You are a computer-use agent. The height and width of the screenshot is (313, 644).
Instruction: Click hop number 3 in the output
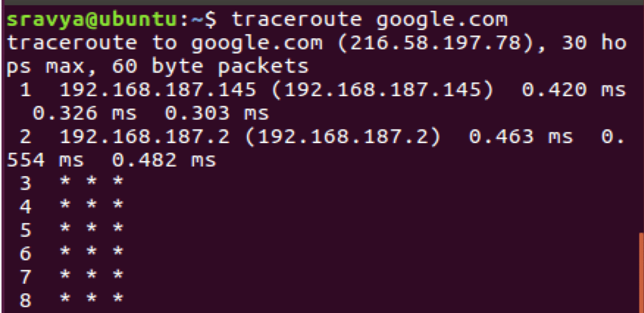[x=26, y=183]
